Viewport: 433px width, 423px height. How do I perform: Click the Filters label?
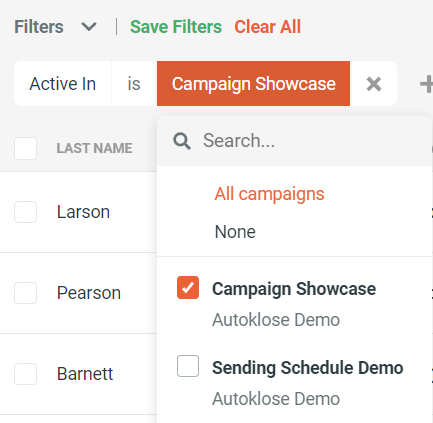tap(39, 27)
